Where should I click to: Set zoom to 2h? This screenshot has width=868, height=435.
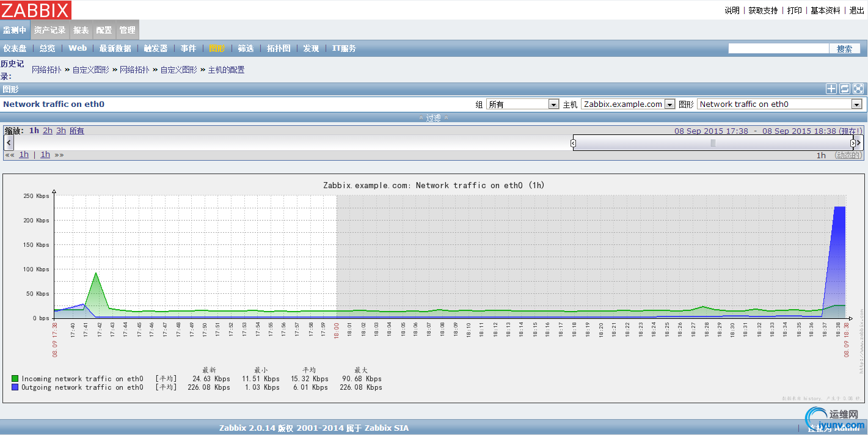tap(48, 131)
